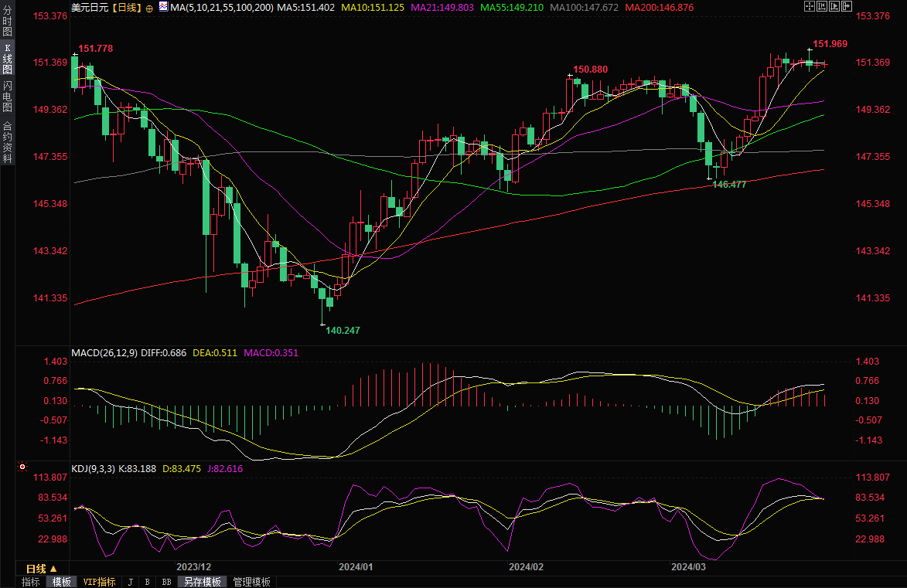Switch to the 模板 bottom tab
This screenshot has height=588, width=907.
(x=61, y=583)
